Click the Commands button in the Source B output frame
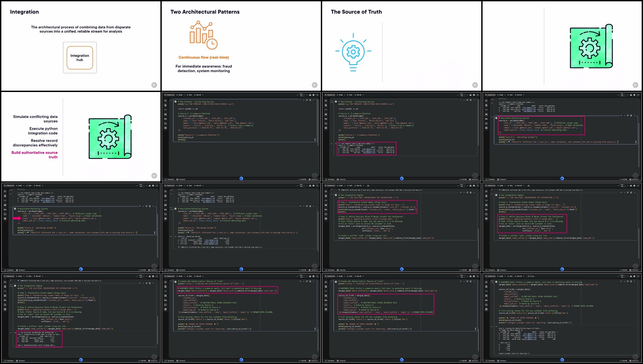This screenshot has height=364, width=643. click(169, 186)
